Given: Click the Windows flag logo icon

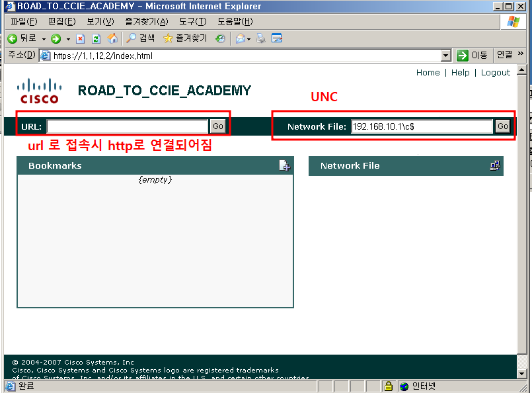Looking at the screenshot, I should click(x=513, y=22).
